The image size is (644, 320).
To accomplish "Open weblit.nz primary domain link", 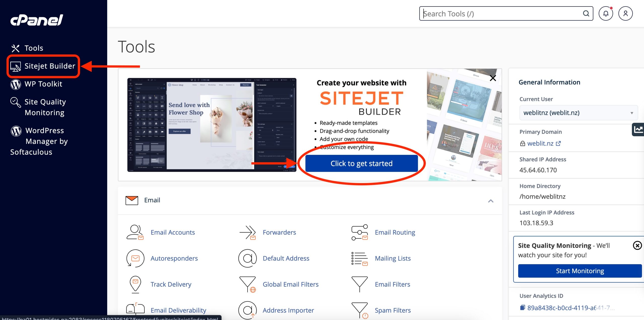I will coord(540,143).
